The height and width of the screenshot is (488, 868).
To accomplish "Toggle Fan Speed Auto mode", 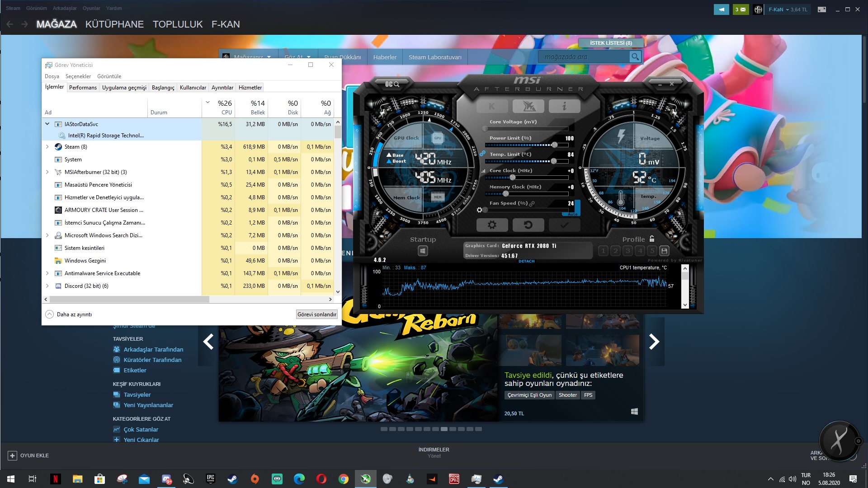I will (x=573, y=214).
